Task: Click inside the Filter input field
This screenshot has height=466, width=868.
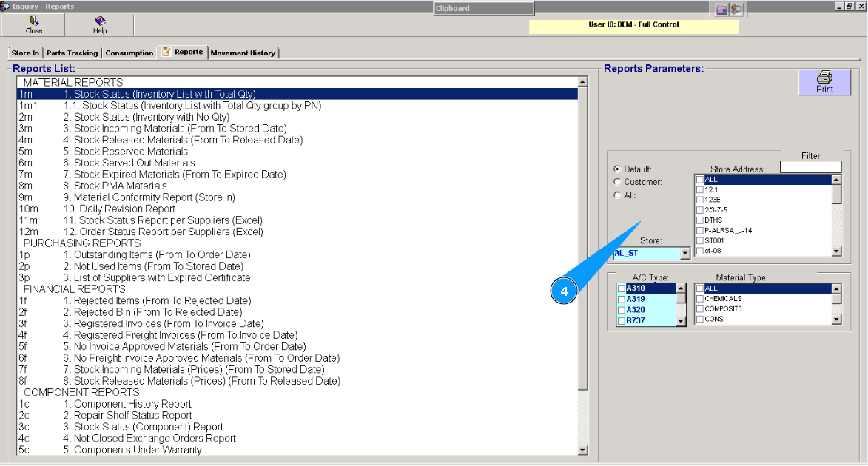Action: coord(810,166)
